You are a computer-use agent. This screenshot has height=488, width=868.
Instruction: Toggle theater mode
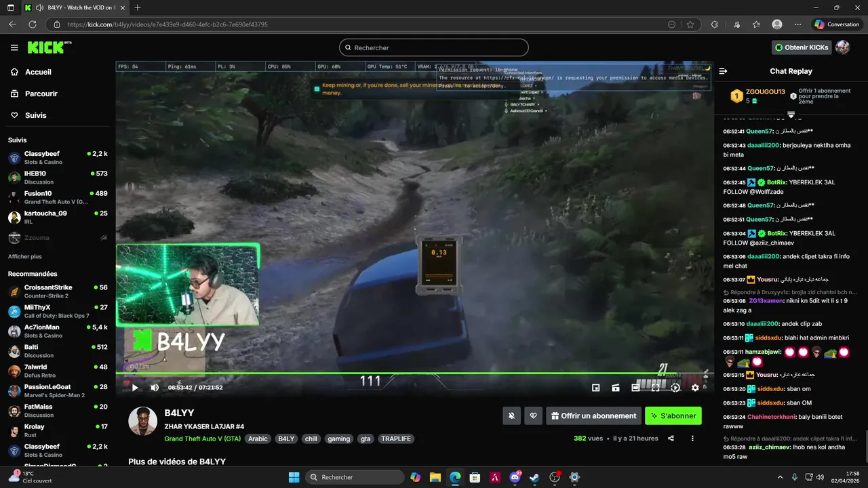pos(635,388)
